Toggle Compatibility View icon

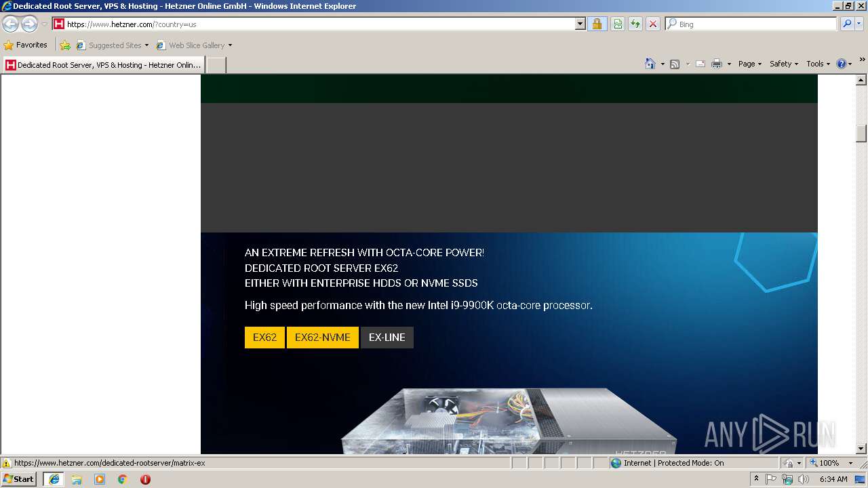(x=618, y=24)
